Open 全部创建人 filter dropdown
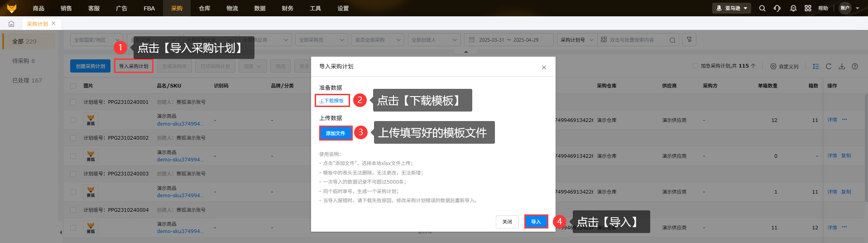This screenshot has width=868, height=243. coord(434,40)
